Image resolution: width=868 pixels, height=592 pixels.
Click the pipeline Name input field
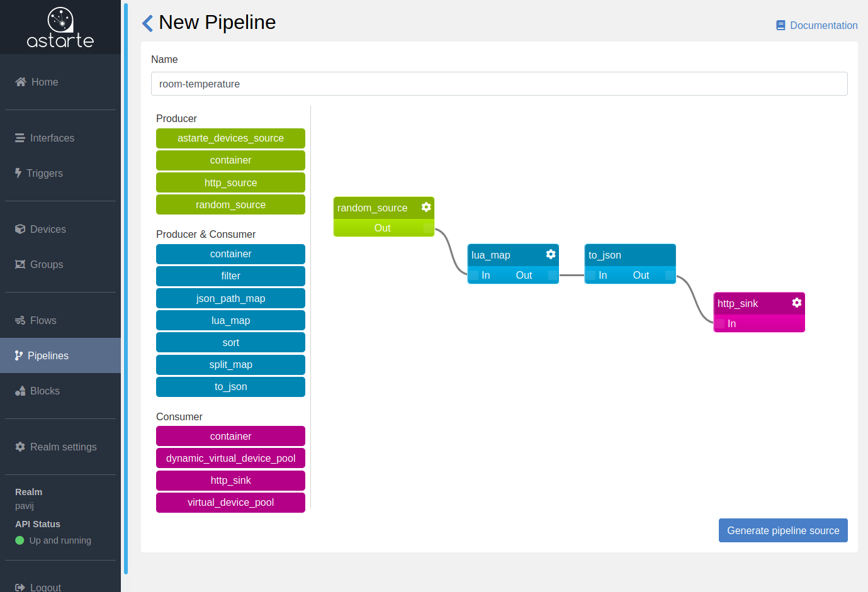pyautogui.click(x=499, y=84)
